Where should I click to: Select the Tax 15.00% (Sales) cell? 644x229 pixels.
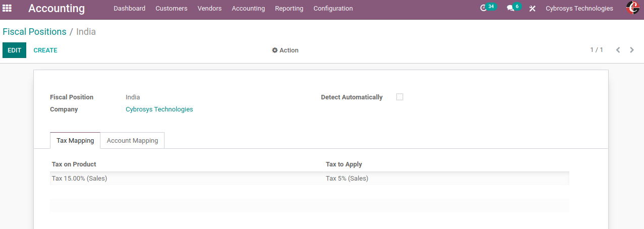click(187, 179)
